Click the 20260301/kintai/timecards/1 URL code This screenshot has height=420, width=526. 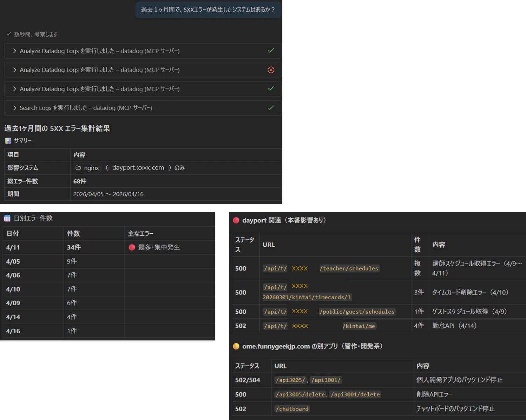point(307,297)
